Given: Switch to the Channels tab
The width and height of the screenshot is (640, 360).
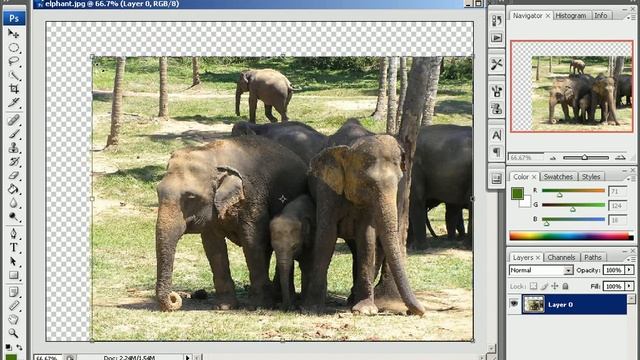Looking at the screenshot, I should click(561, 258).
